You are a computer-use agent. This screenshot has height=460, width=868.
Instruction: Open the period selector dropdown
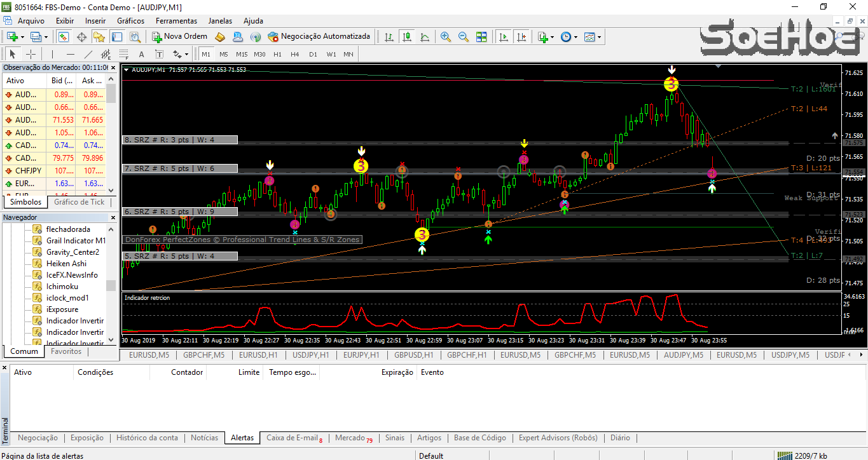tap(575, 36)
